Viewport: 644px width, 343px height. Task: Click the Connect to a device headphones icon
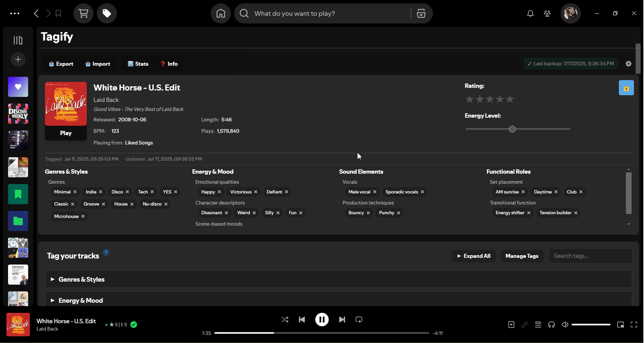(x=551, y=325)
